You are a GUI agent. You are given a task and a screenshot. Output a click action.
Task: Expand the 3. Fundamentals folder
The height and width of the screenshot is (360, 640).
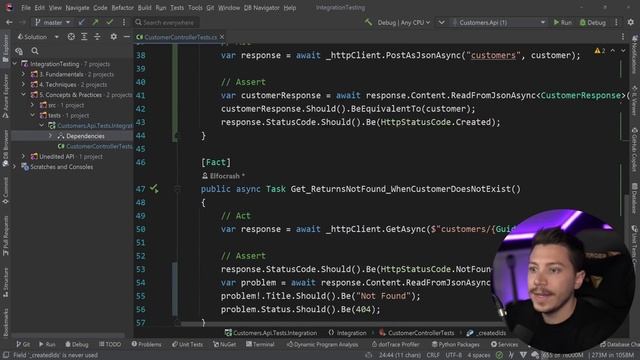point(24,74)
